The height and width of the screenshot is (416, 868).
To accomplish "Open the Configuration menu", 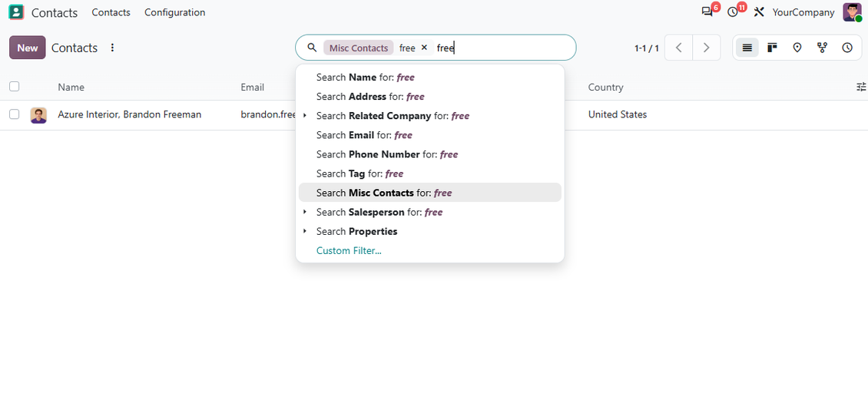I will [x=175, y=12].
